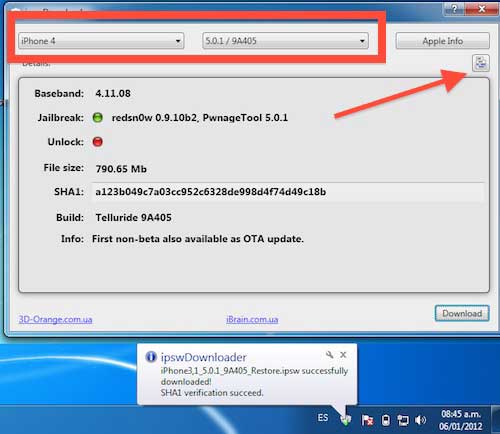Screen dimensions: 500x434
Task: Open the iBrain.com.ua link
Action: coord(252,319)
